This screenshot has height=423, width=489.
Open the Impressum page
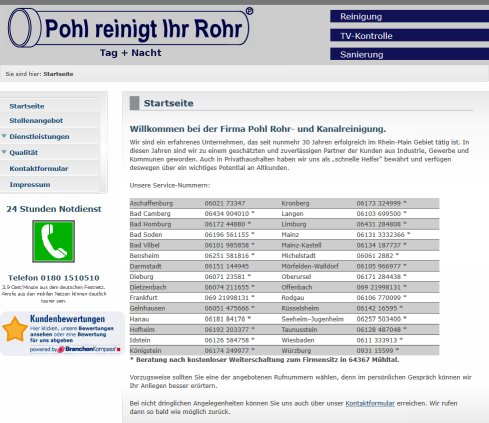(30, 184)
